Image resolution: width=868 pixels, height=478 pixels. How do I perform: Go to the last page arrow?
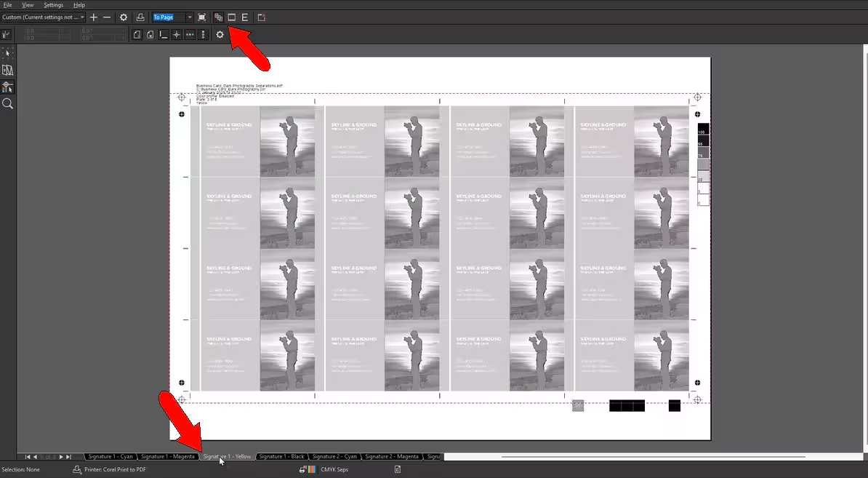(69, 457)
